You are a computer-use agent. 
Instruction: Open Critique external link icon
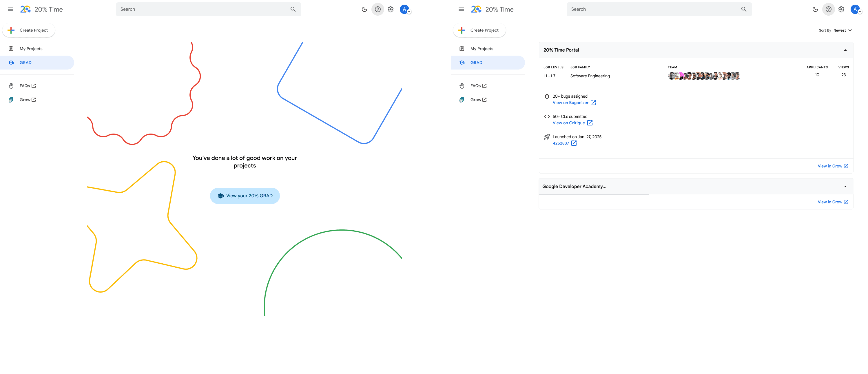tap(590, 123)
